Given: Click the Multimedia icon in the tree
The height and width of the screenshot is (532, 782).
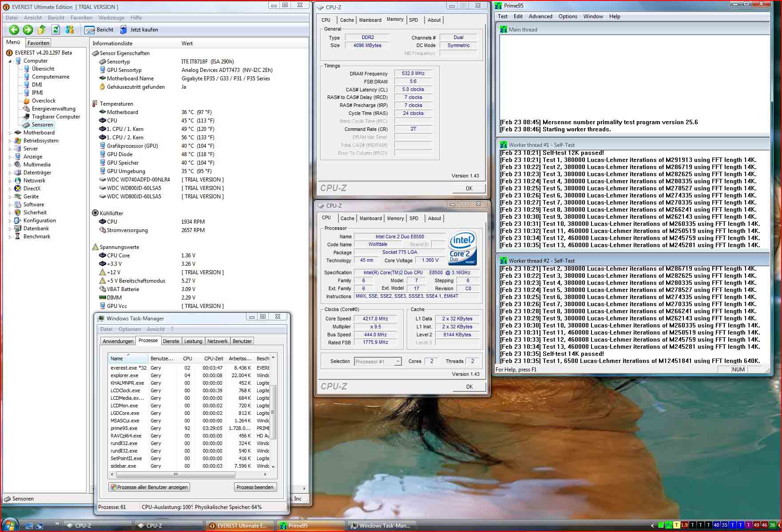Looking at the screenshot, I should [x=18, y=165].
